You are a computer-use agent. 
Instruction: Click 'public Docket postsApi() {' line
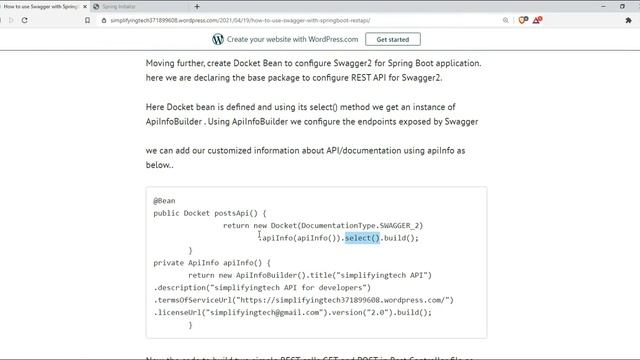pyautogui.click(x=210, y=213)
